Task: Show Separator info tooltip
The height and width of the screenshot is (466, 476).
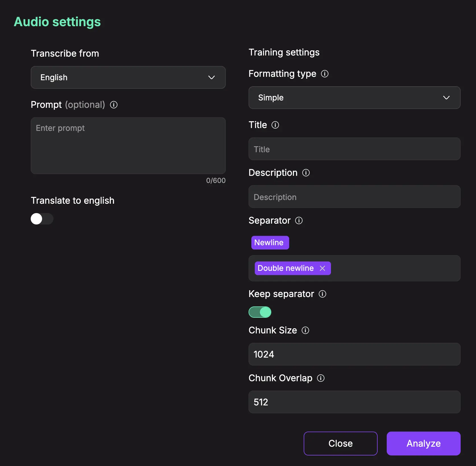Action: [299, 220]
